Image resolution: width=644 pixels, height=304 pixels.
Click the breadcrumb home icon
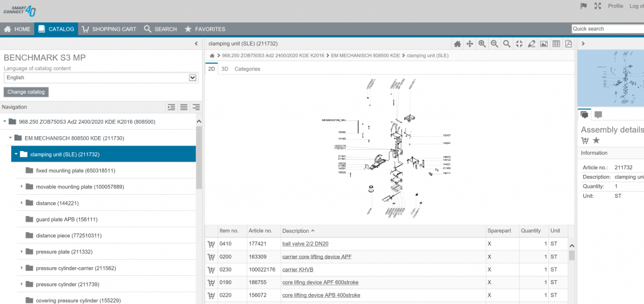(x=212, y=56)
